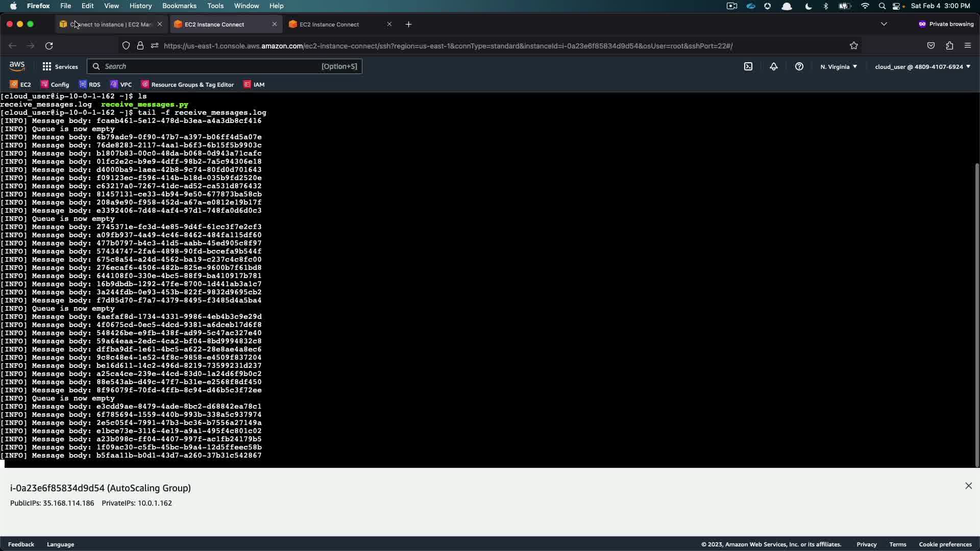The width and height of the screenshot is (980, 551).
Task: Open the EC2 service shortcut
Action: [20, 85]
